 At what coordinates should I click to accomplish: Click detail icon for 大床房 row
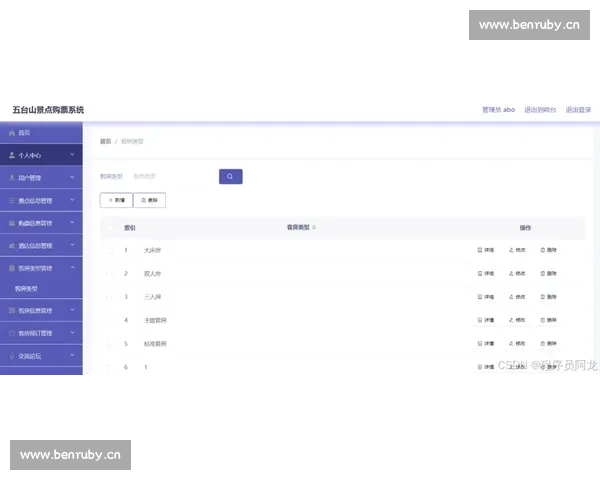(x=480, y=250)
